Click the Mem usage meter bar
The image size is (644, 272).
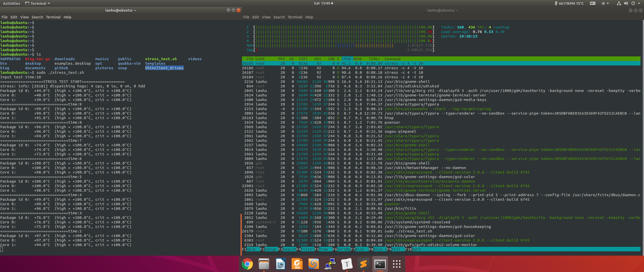pyautogui.click(x=340, y=45)
